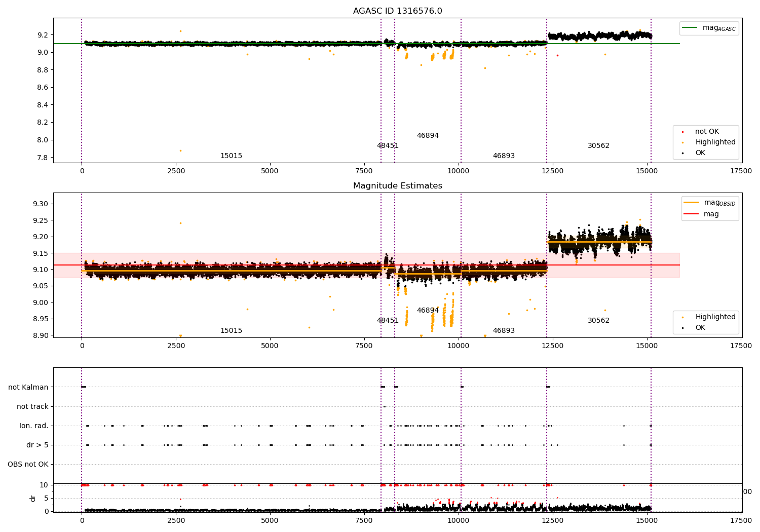Click obsid label 15015 in top plot
Viewport: 760px width, 532px height.
(231, 156)
